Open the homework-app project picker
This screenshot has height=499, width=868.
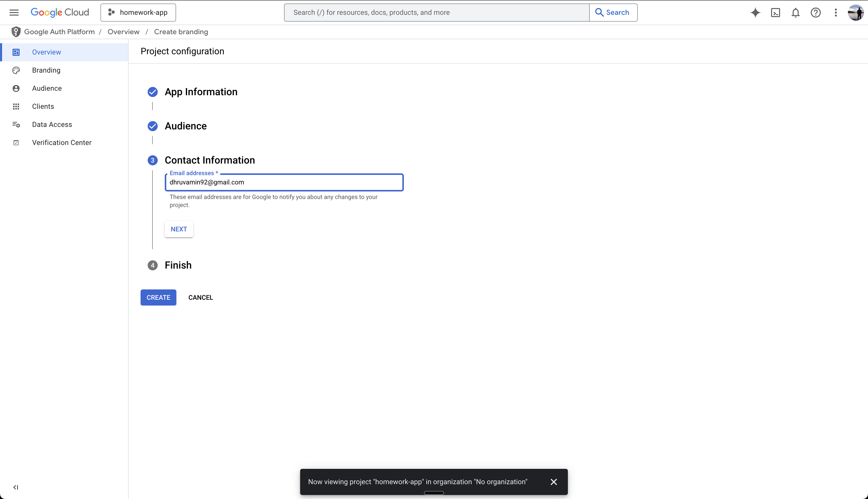point(138,13)
